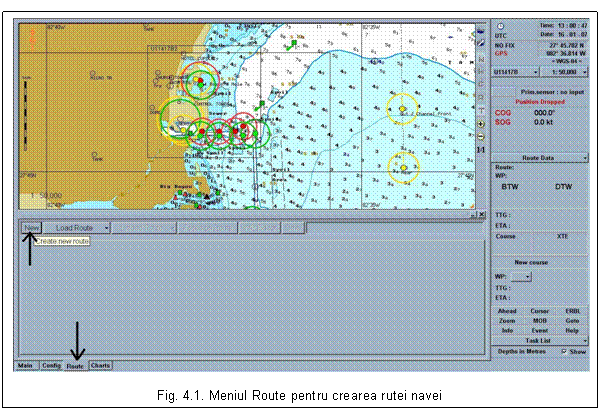This screenshot has height=411, width=602.
Task: Switch to the Config tab
Action: pos(50,366)
